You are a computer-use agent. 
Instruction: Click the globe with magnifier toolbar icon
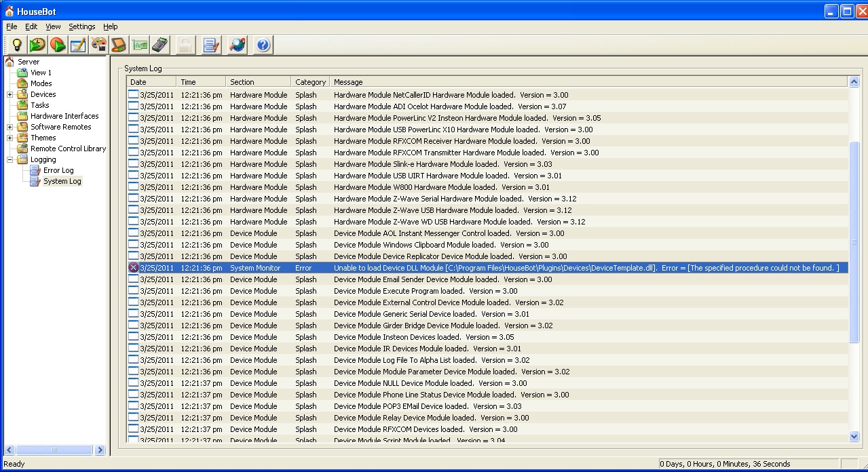[238, 45]
